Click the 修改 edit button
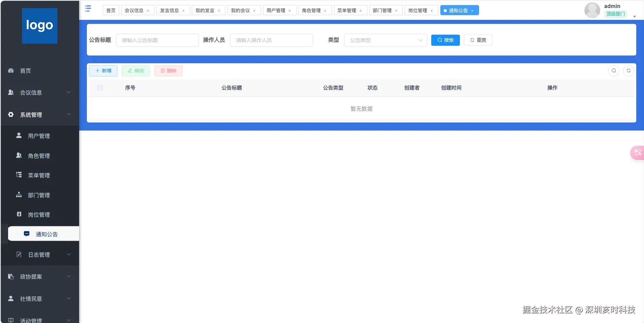 coord(136,71)
